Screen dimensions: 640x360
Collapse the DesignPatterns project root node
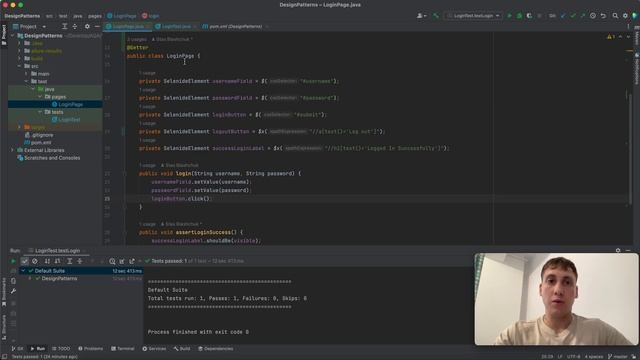coord(13,36)
